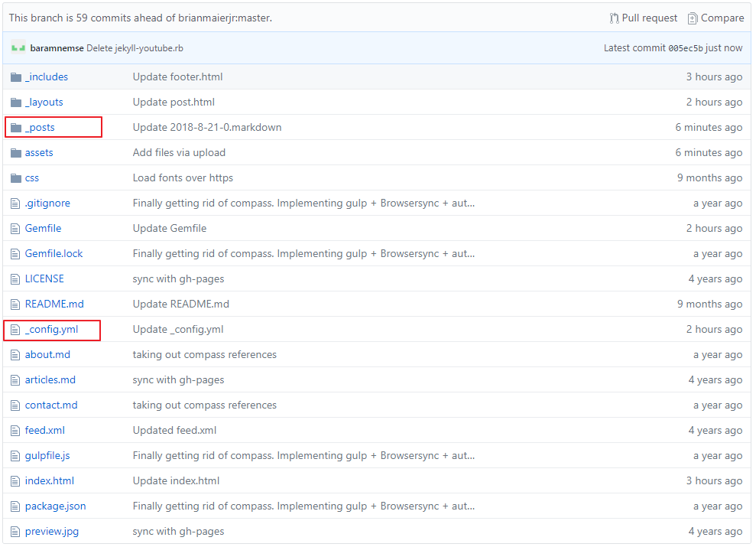Click the file icon next to LICENSE
This screenshot has height=547, width=756.
pos(15,279)
